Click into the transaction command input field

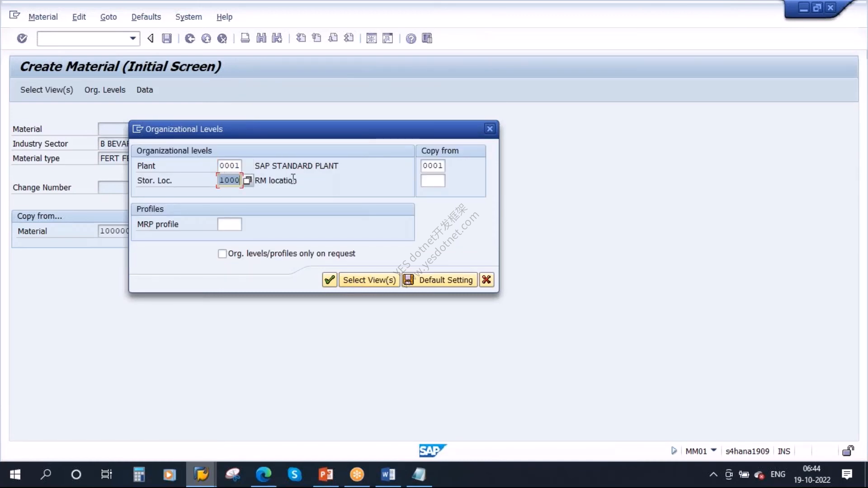83,38
